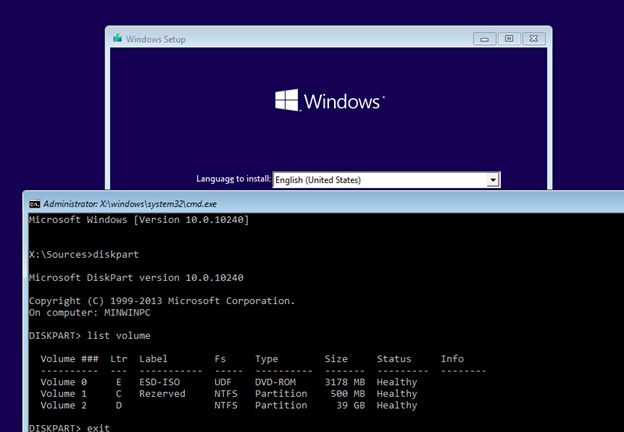Viewport: 624px width, 432px height.
Task: Click the 'DISKPART> exit' line
Action: click(69, 428)
